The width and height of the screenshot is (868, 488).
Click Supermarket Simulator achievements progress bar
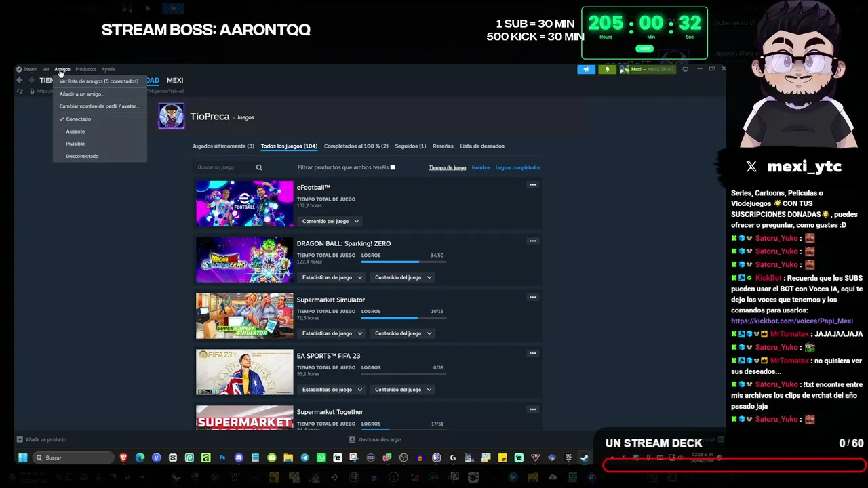(x=402, y=318)
